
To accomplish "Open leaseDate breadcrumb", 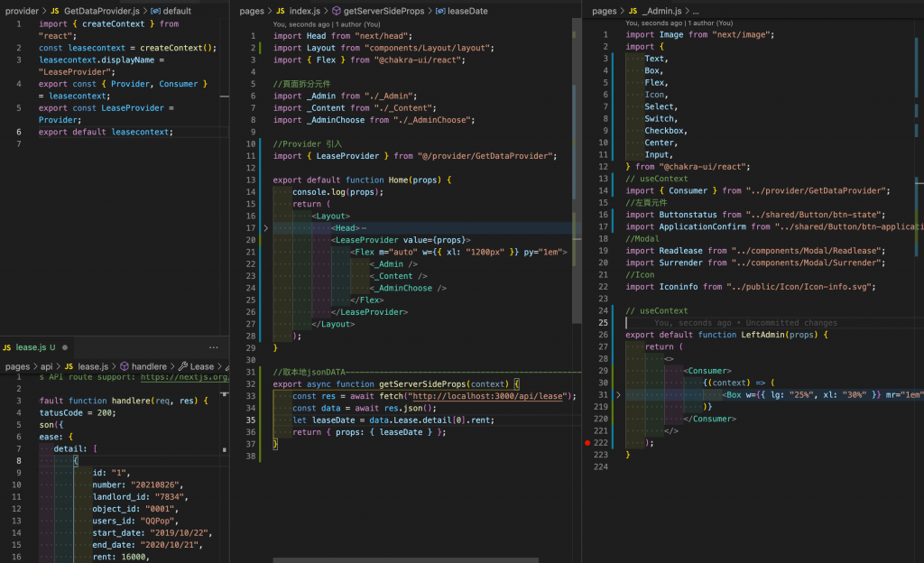I will click(x=467, y=11).
